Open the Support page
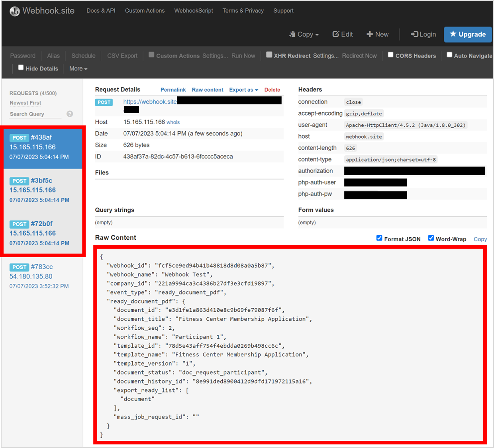The image size is (494, 448). pos(283,11)
